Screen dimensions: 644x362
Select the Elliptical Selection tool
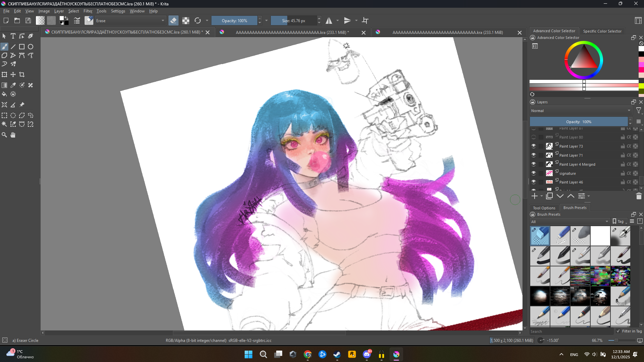(13, 115)
